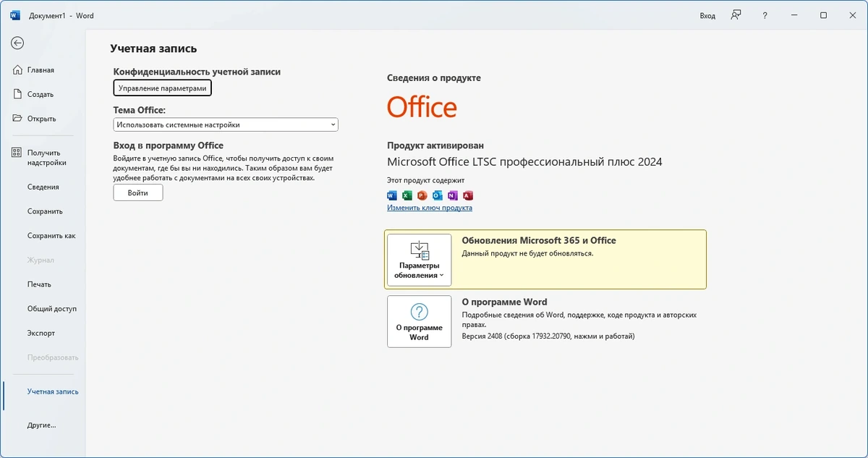Click the Access app icon under product contents
Viewport: 868px width, 458px height.
coord(468,195)
